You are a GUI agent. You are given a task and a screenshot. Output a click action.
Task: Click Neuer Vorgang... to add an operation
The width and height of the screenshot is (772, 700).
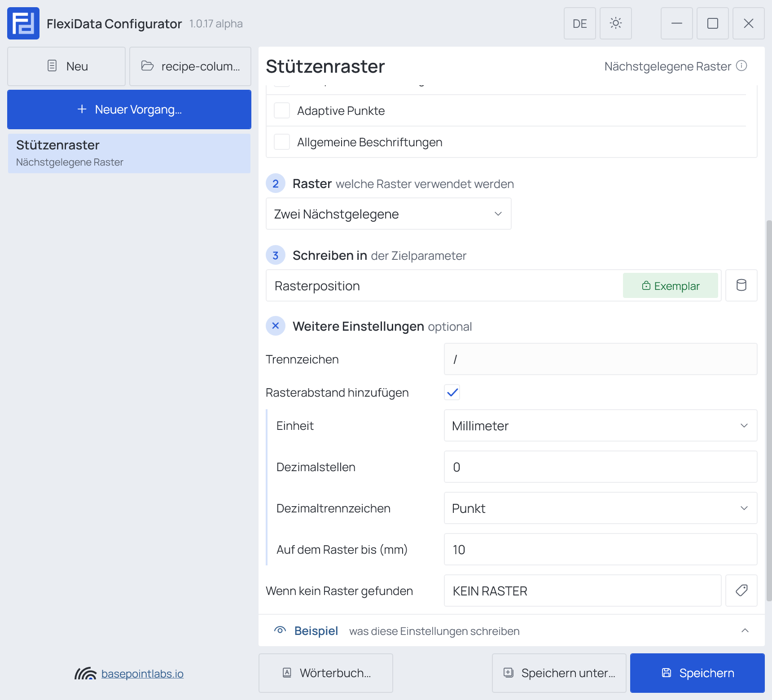pyautogui.click(x=129, y=109)
